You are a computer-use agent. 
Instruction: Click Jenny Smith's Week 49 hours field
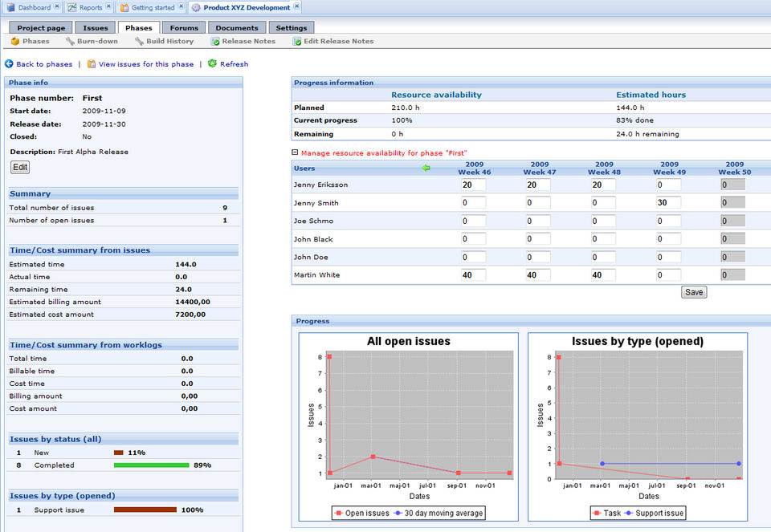click(x=668, y=203)
